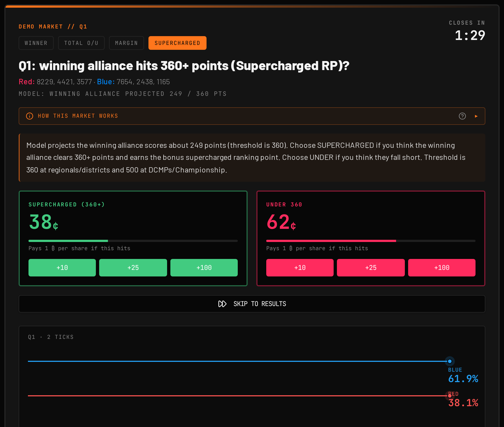Switch to the WINNER tab
The image size is (504, 427).
tap(36, 43)
